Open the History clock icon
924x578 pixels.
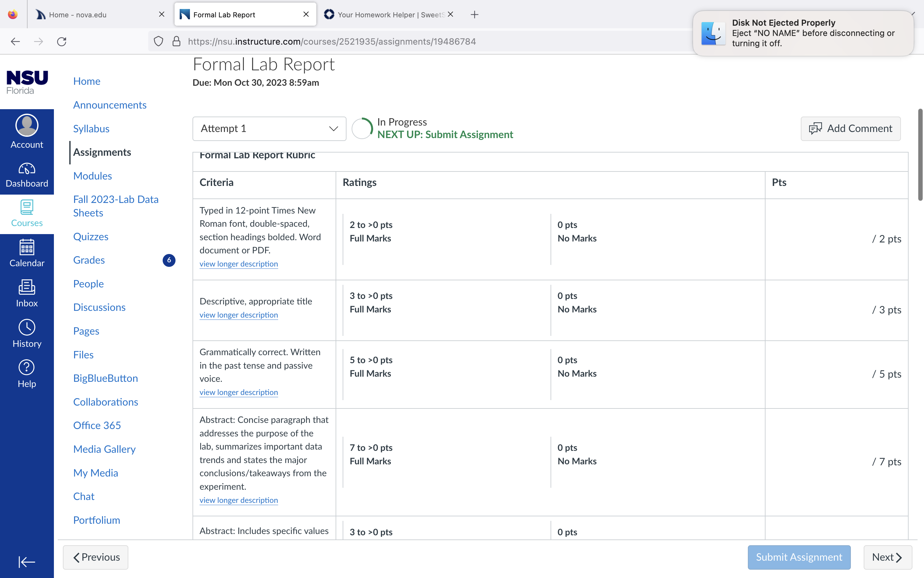click(27, 327)
